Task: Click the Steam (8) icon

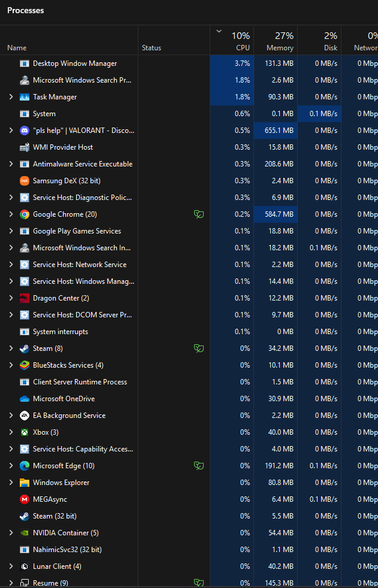Action: (25, 348)
